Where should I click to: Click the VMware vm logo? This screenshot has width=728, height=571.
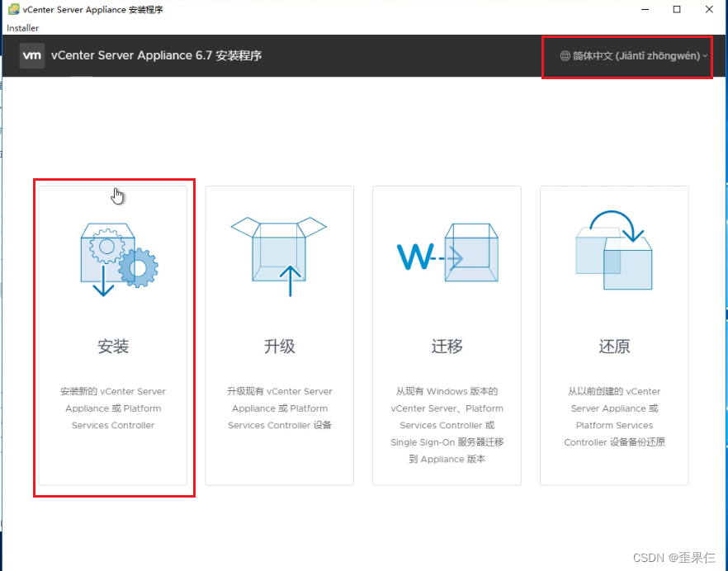(x=32, y=56)
